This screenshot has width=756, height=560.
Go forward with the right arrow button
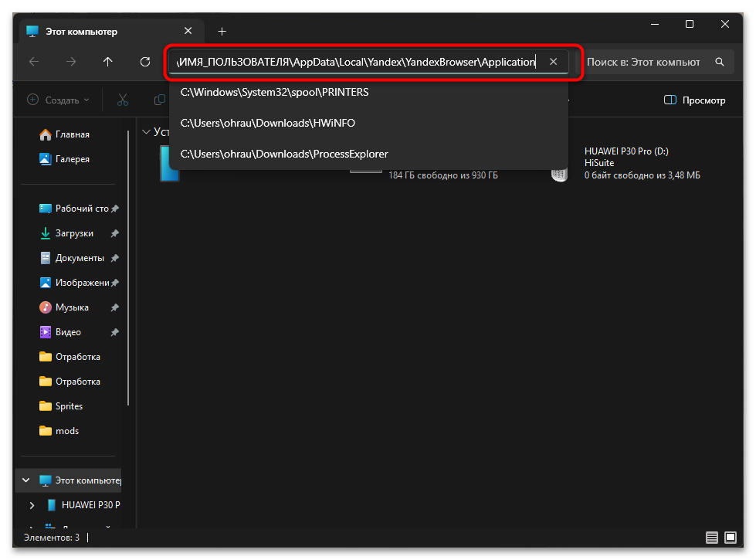[x=71, y=62]
